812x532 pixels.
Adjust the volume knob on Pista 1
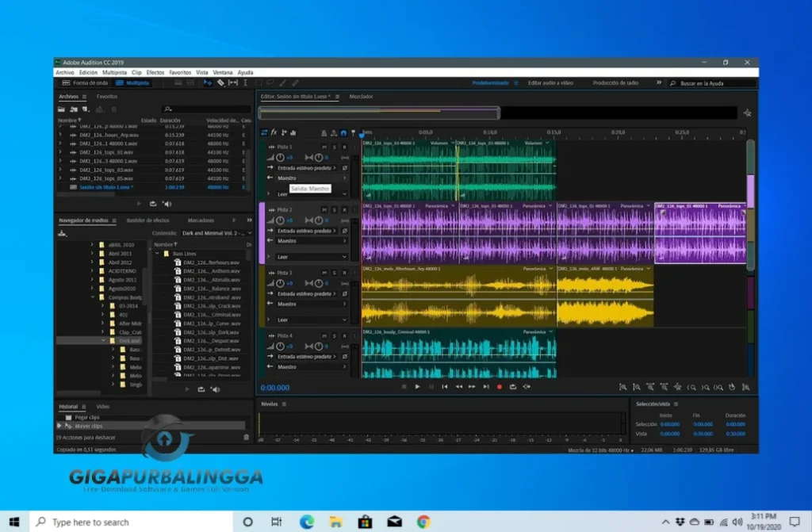point(280,157)
